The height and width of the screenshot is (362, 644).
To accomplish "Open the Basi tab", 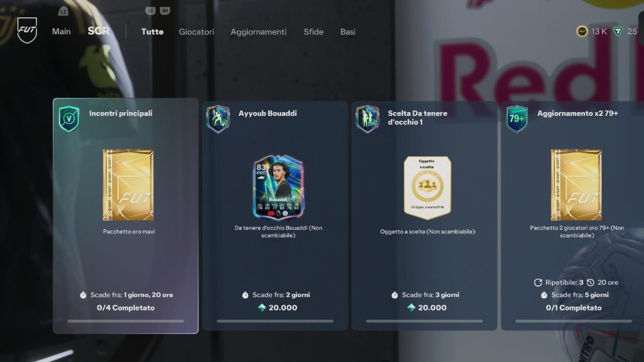I will point(348,32).
